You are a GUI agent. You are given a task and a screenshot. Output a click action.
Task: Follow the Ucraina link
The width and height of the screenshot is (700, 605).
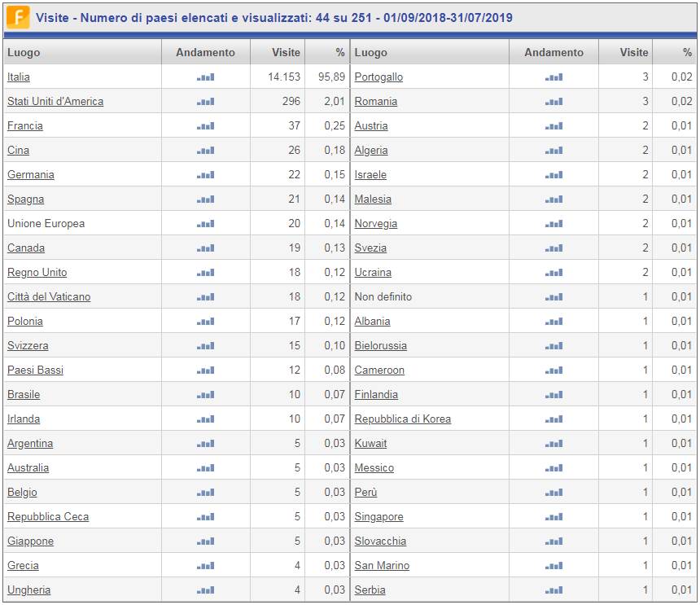click(373, 272)
